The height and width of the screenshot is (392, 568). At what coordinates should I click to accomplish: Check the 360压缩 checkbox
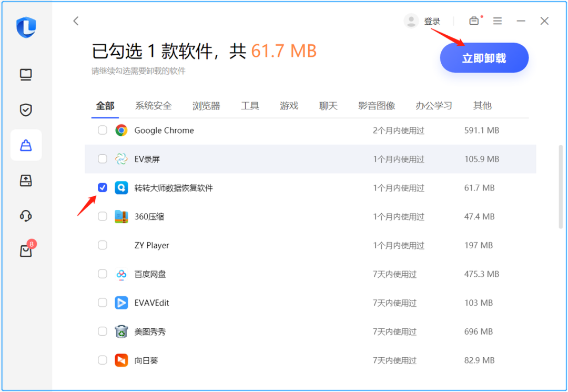coord(103,216)
